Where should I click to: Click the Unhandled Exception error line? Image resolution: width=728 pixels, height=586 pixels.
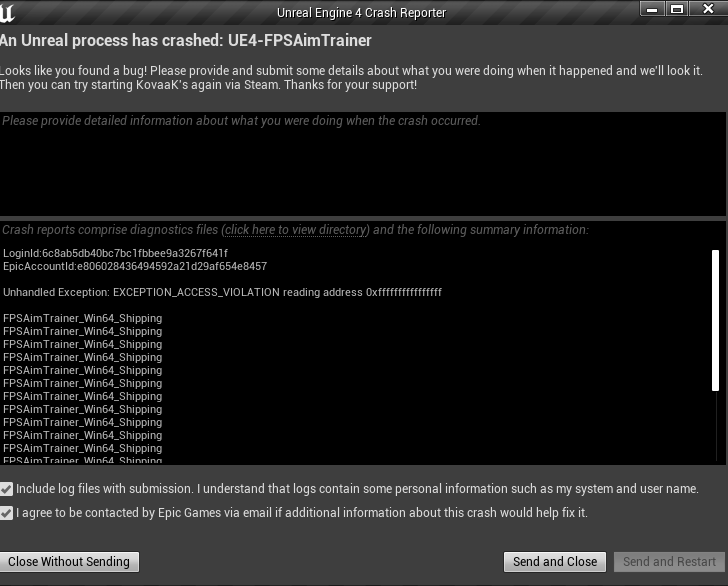[x=222, y=293]
